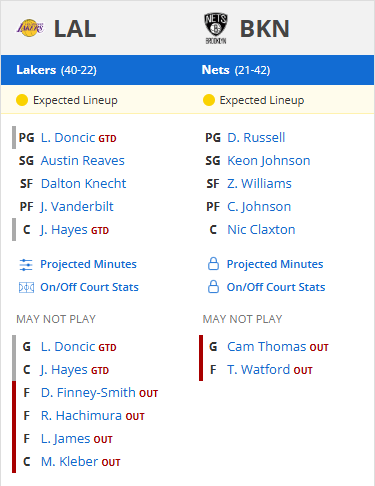This screenshot has height=486, width=375.
Task: Click the Lakers On/Off Court Stats court icon
Action: (26, 287)
